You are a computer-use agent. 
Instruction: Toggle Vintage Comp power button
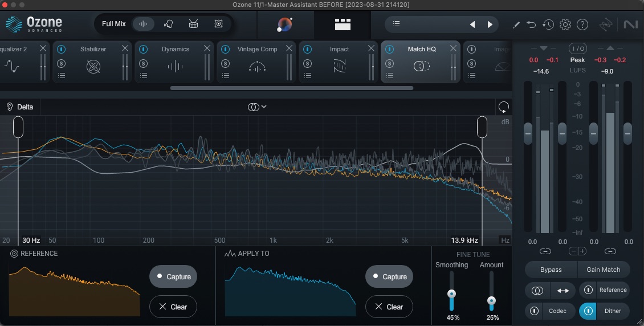click(x=226, y=49)
